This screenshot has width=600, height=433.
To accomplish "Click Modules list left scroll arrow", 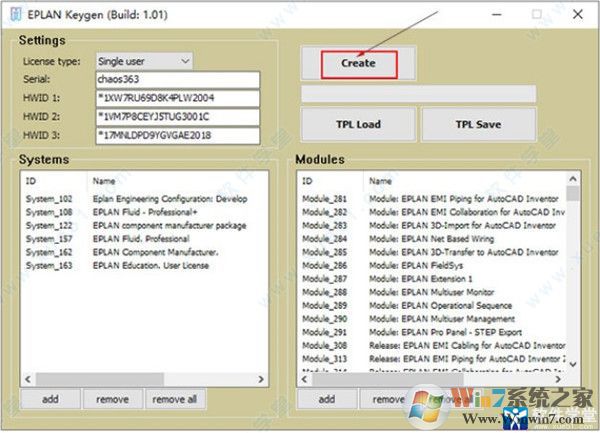I will coord(304,379).
